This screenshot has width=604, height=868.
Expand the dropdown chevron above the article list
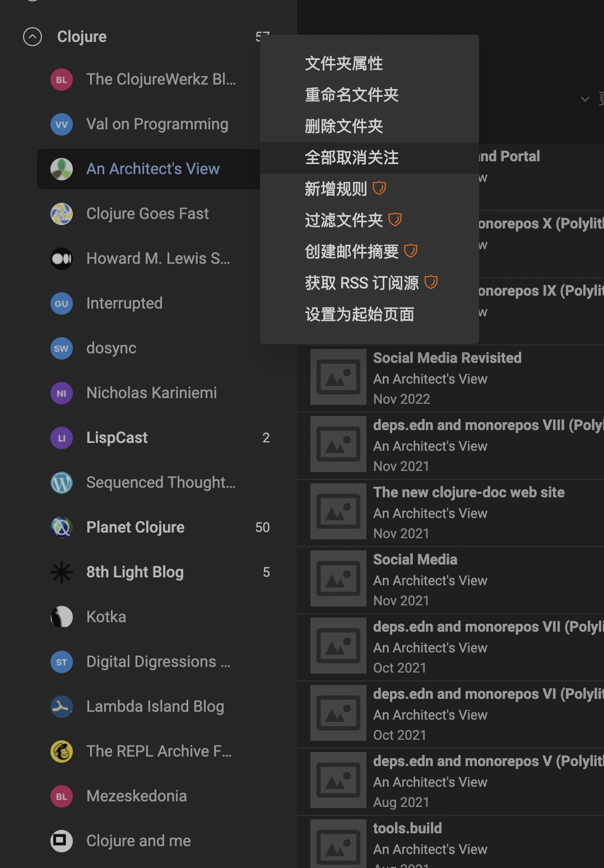coord(585,99)
